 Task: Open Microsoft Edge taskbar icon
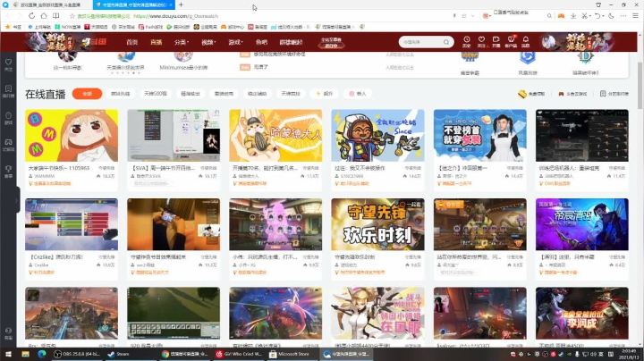coord(42,354)
